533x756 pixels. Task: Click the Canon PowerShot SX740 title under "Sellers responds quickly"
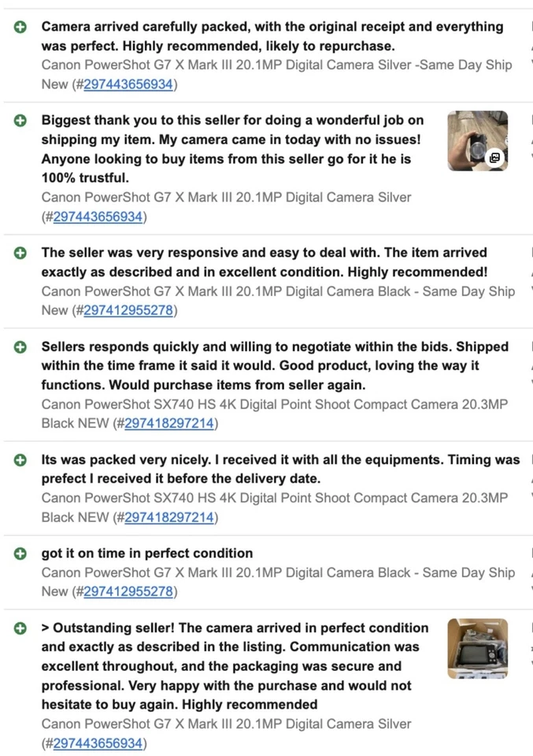click(274, 405)
